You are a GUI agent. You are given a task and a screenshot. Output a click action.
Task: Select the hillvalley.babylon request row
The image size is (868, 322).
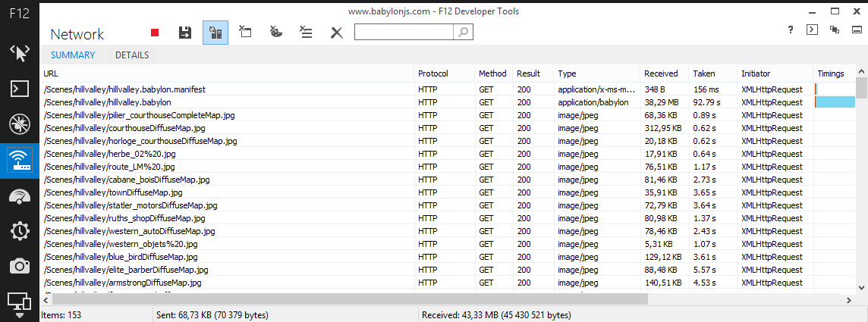coord(228,102)
